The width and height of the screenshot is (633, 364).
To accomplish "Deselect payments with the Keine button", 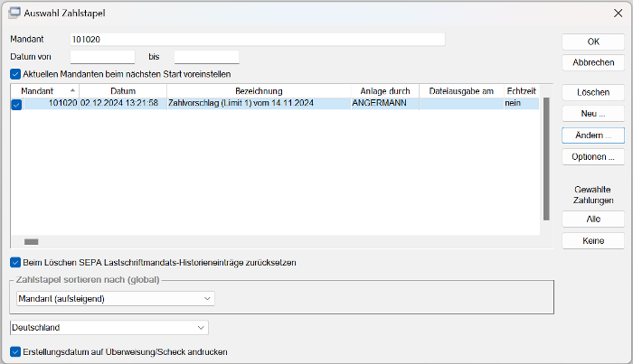I will pyautogui.click(x=593, y=241).
